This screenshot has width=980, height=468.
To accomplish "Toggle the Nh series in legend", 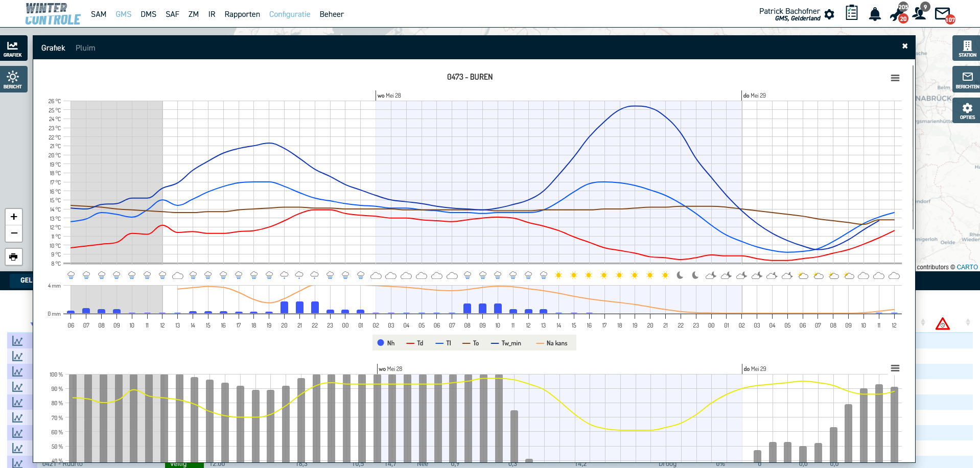I will tap(386, 343).
